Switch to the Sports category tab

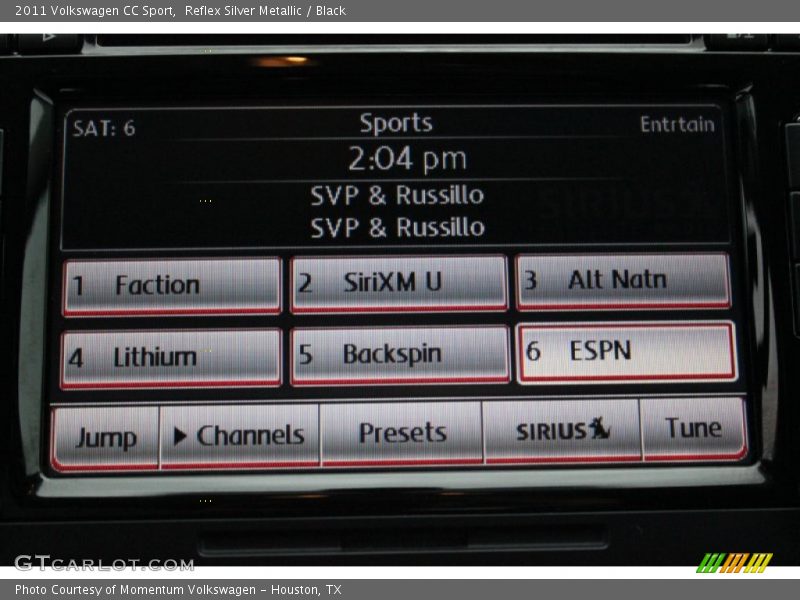[397, 123]
